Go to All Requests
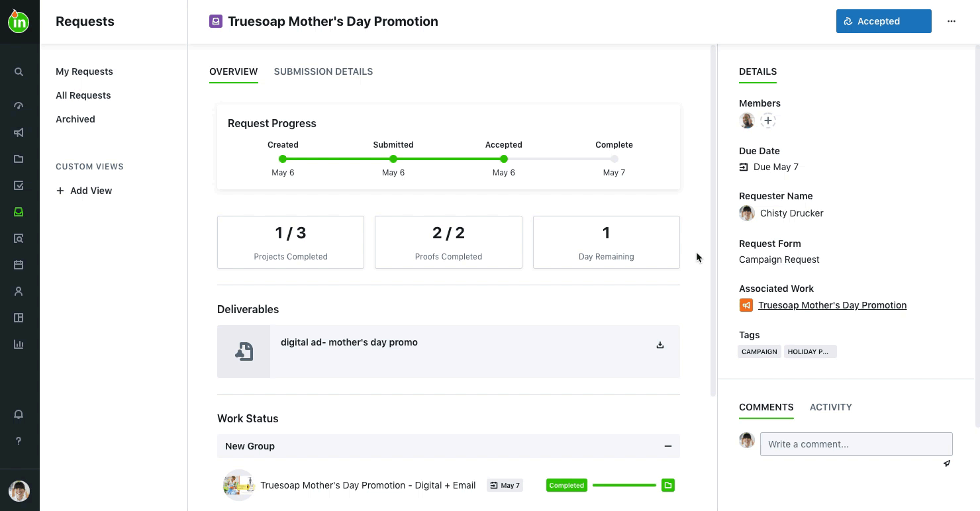The image size is (980, 511). (x=83, y=95)
